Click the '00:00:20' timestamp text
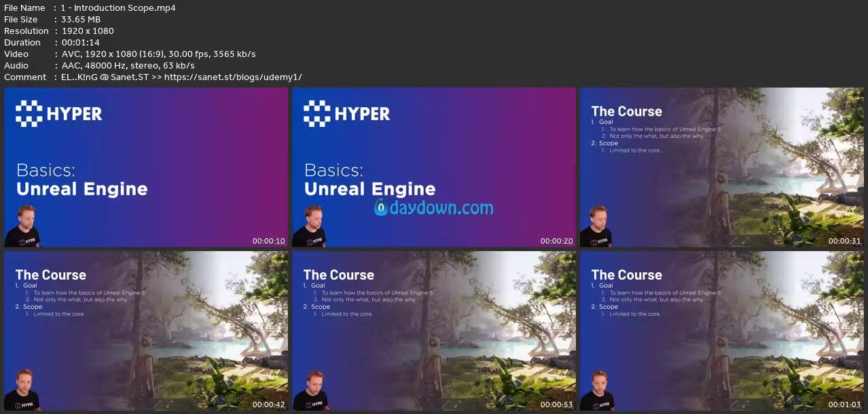868x414 pixels. click(x=556, y=241)
